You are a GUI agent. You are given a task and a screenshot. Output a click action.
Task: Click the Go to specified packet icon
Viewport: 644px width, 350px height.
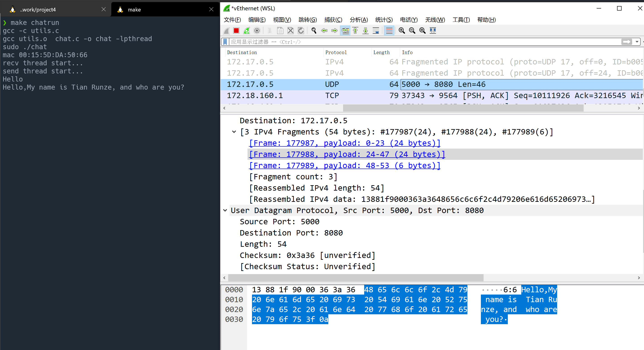coord(345,31)
